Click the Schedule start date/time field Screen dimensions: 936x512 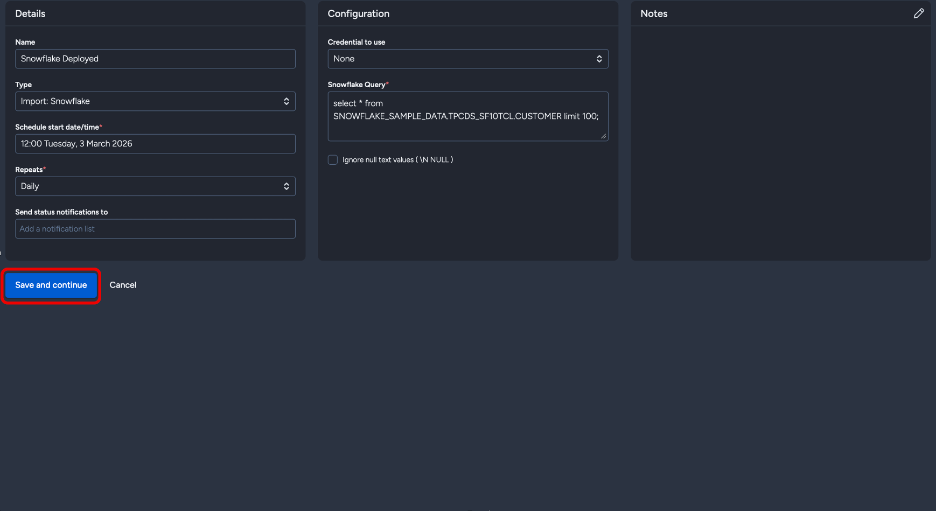click(155, 144)
